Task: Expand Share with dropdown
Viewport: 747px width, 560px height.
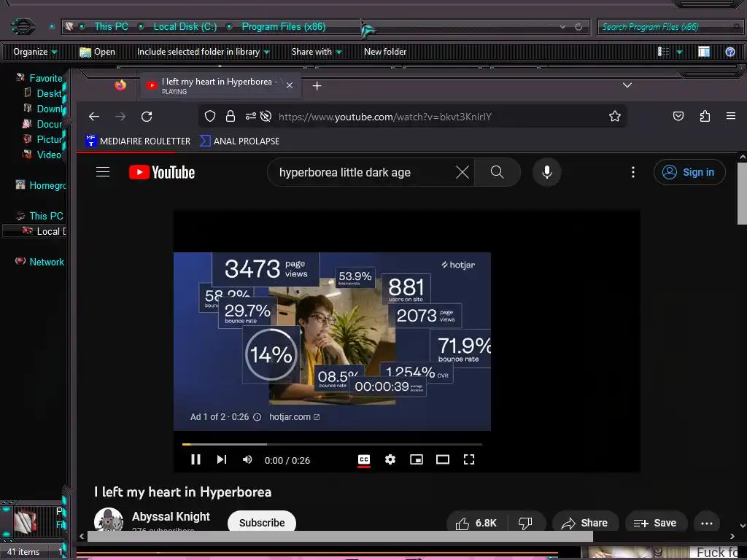Action: tap(317, 52)
